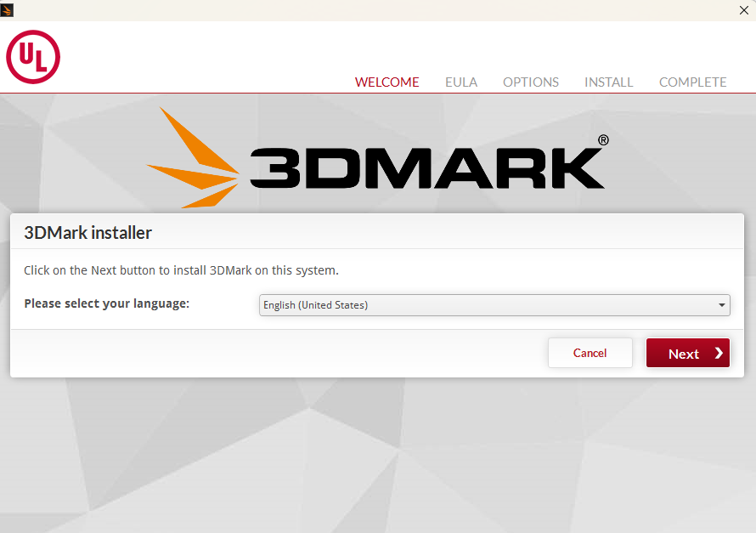Click the dropdown arrow on the language selector
This screenshot has height=533, width=756.
(x=721, y=304)
